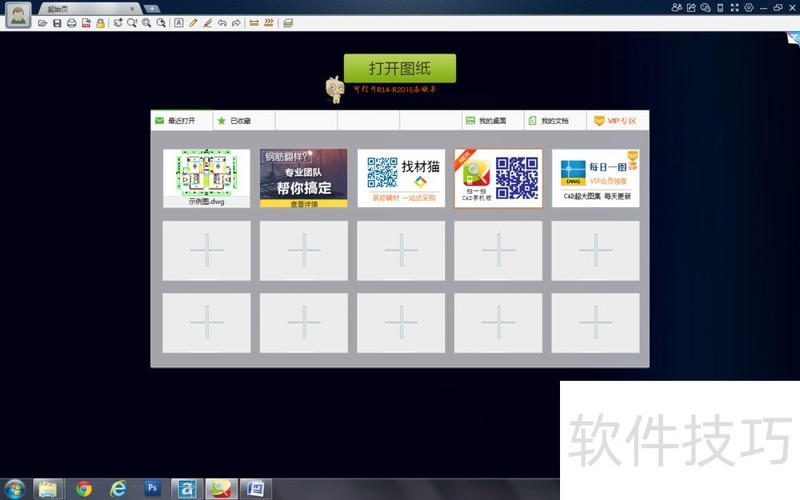Click the mascot character beside 打开图纸

tap(335, 89)
